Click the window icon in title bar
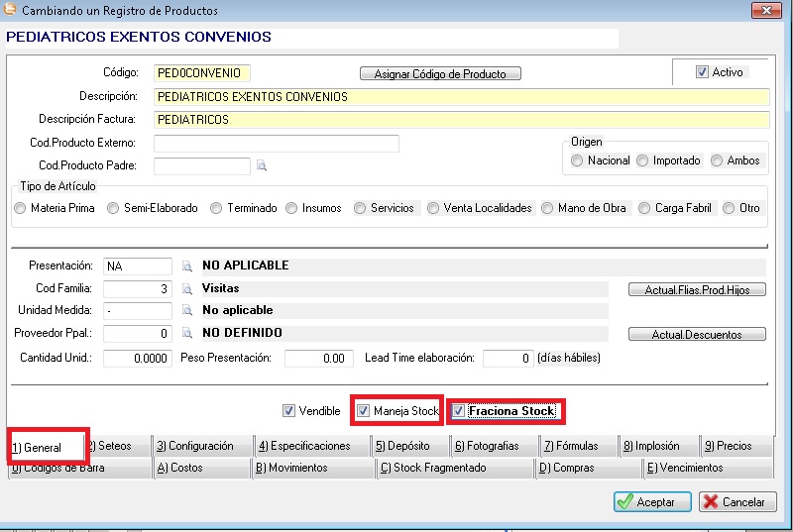Screen dimensions: 793x532 tap(12, 11)
